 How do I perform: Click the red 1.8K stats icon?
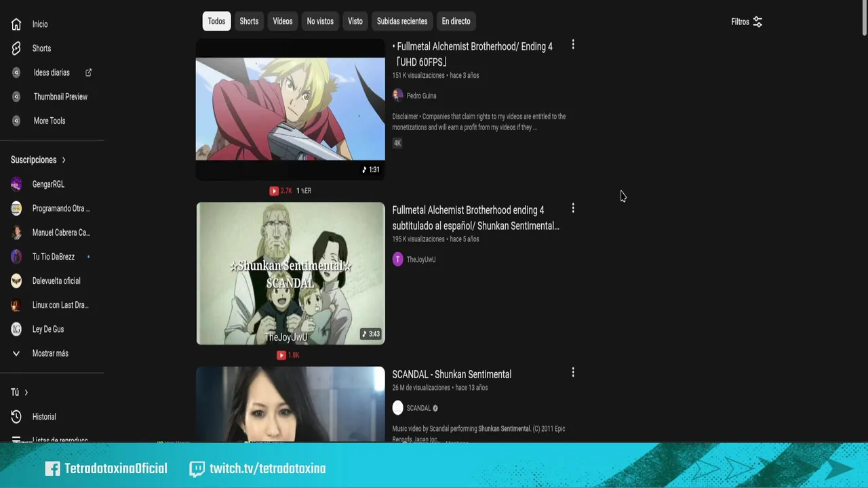[281, 355]
